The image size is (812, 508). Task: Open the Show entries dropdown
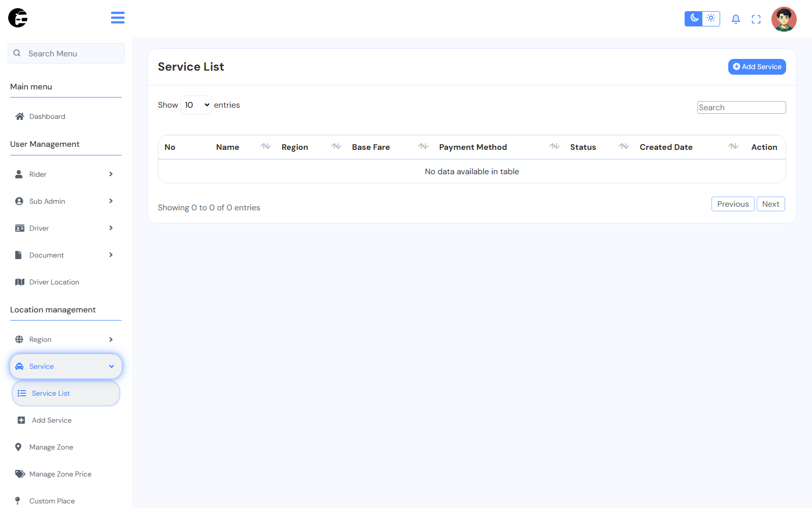click(x=196, y=105)
